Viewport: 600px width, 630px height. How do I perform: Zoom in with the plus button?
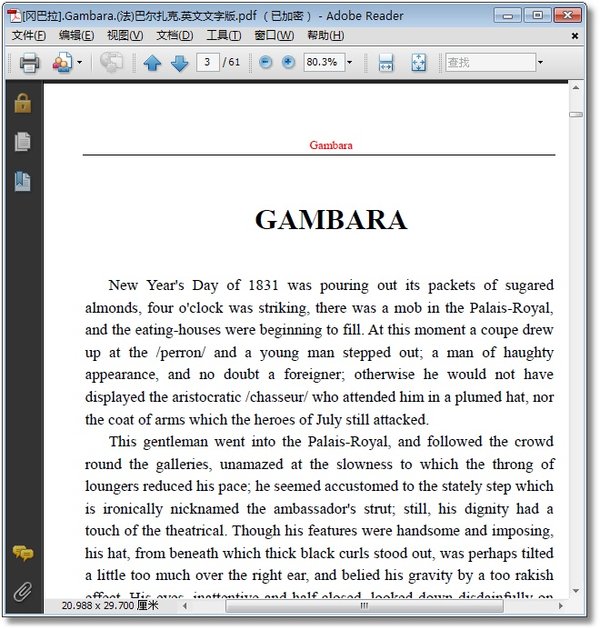[288, 62]
